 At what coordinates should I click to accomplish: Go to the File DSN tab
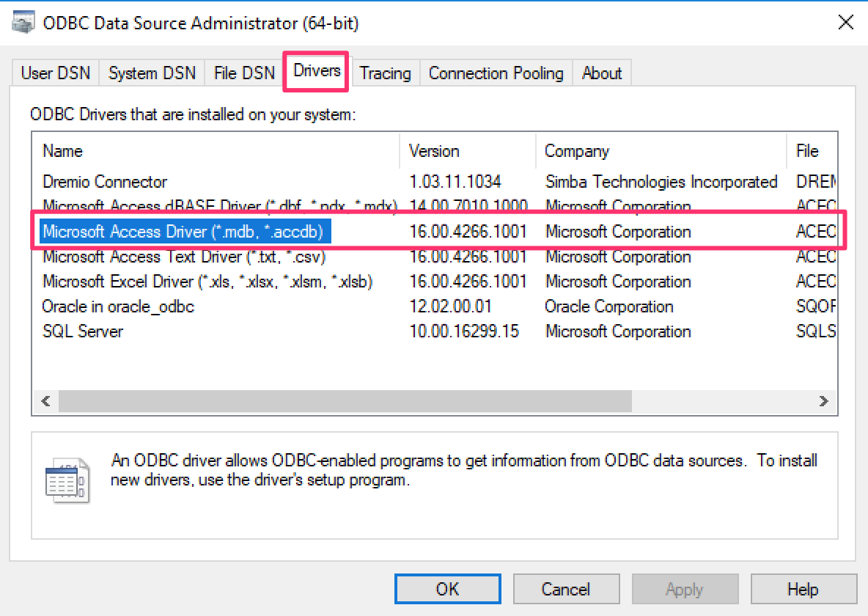[x=244, y=73]
